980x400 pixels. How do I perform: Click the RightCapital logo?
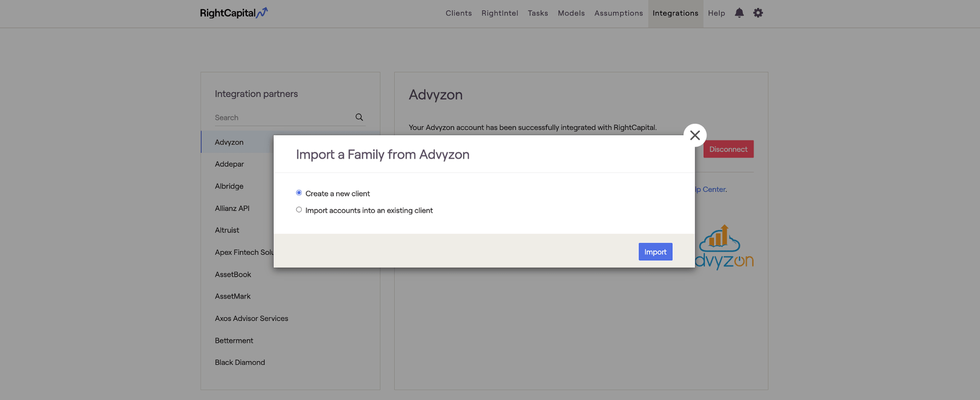[x=233, y=13]
